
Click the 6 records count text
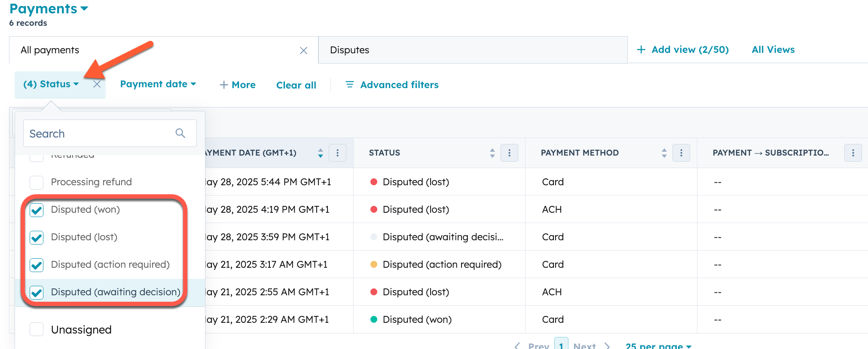tap(28, 23)
